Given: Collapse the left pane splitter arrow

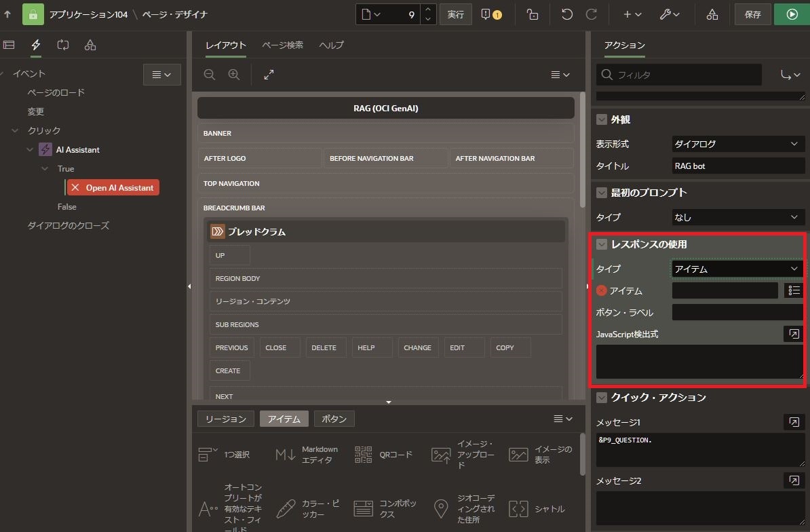Looking at the screenshot, I should (x=189, y=286).
